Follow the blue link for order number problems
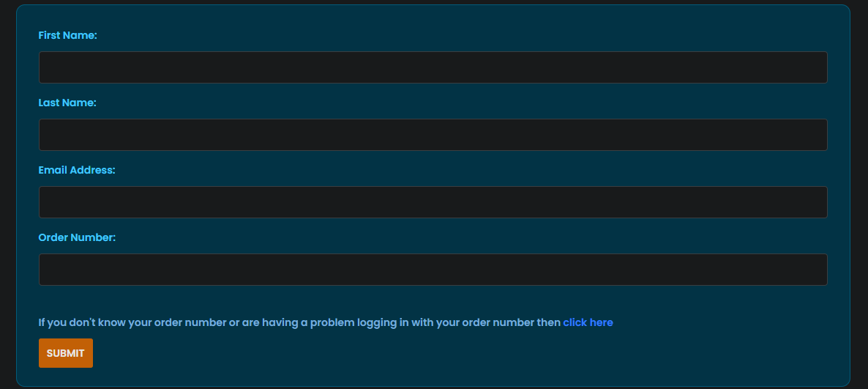 point(588,322)
